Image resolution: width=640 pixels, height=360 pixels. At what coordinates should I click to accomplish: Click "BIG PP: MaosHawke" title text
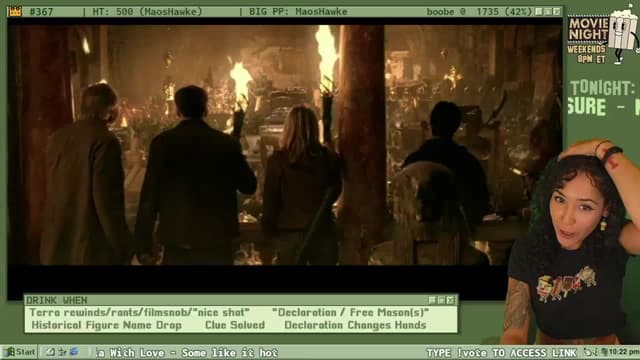pyautogui.click(x=298, y=12)
